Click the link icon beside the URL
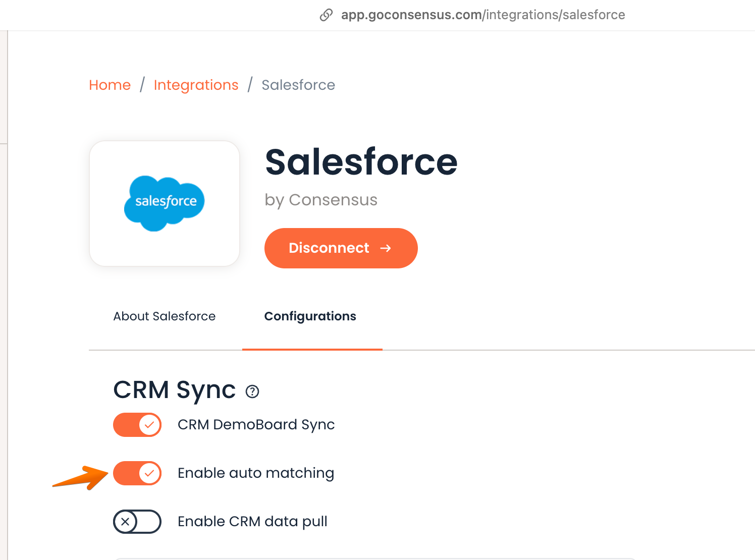 coord(326,15)
